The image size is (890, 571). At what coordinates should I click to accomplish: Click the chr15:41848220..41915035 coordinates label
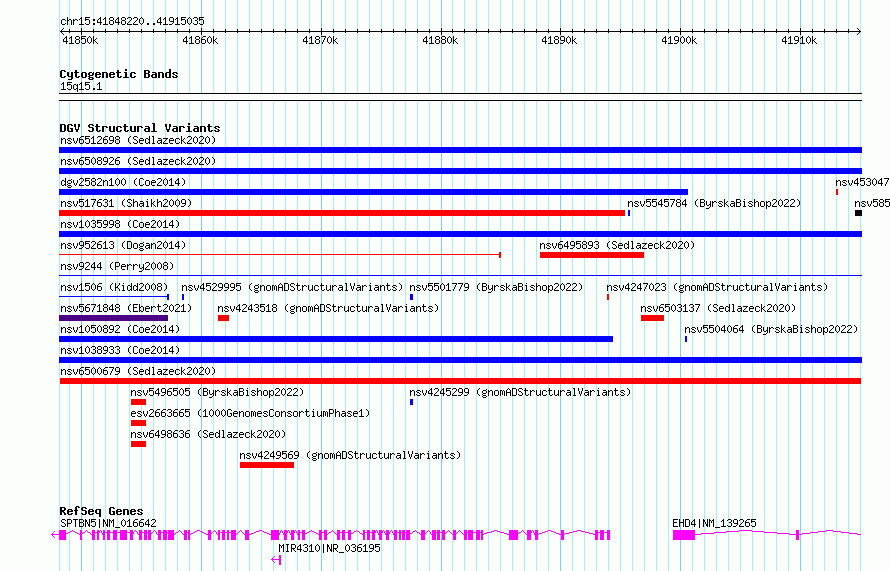[x=132, y=21]
